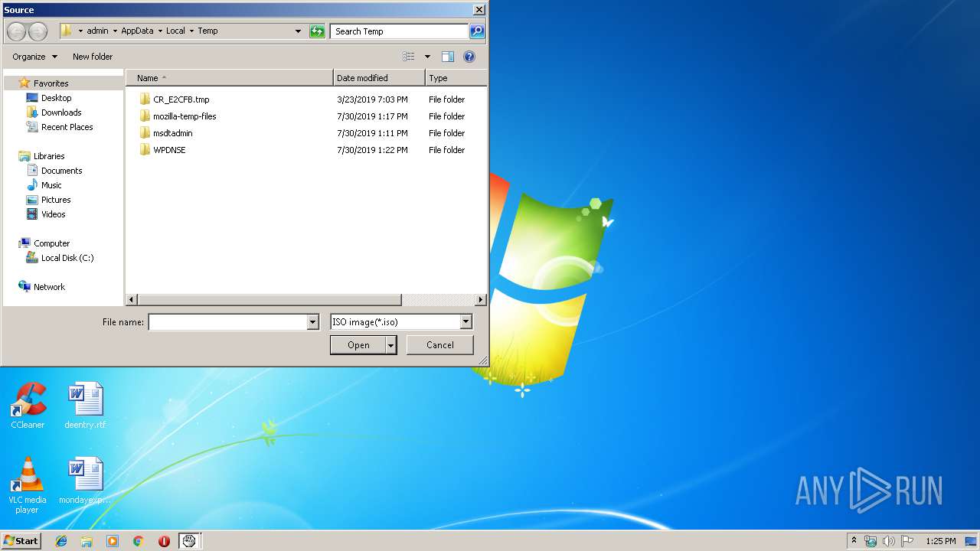
Task: Launch Opera from the taskbar
Action: pos(164,541)
